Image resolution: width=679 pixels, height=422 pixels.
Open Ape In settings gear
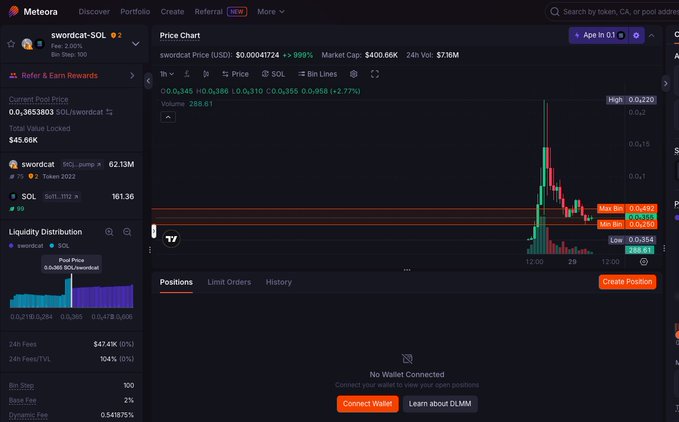pos(636,35)
